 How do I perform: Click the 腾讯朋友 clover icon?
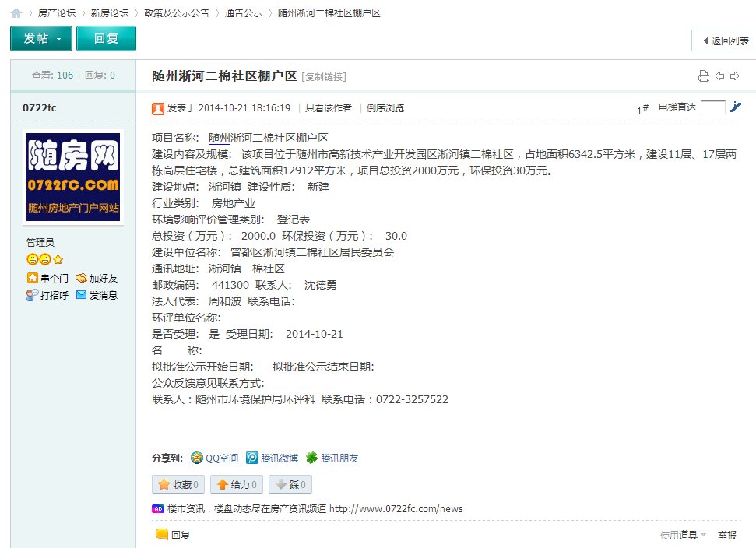pos(312,458)
